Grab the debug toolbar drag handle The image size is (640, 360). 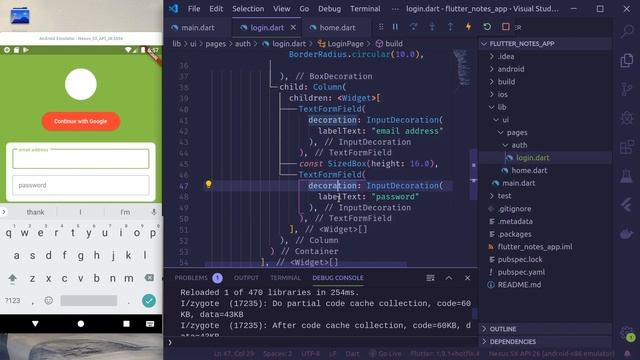[x=381, y=27]
